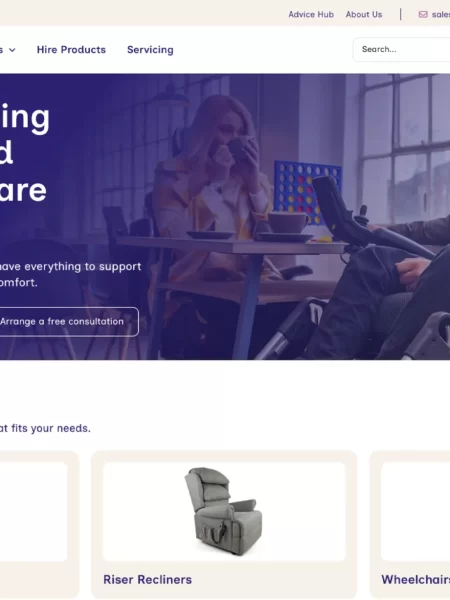The width and height of the screenshot is (450, 600).
Task: Visit the Advice Hub link
Action: coord(311,15)
